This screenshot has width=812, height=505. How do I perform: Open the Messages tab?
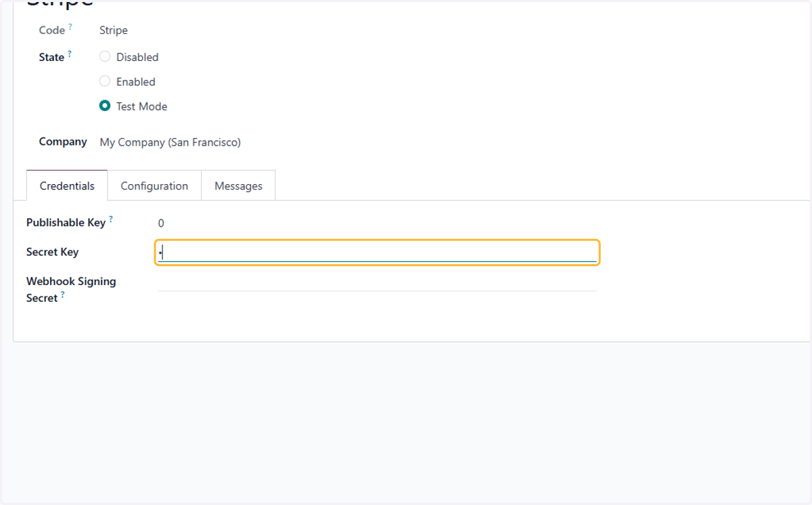click(238, 185)
